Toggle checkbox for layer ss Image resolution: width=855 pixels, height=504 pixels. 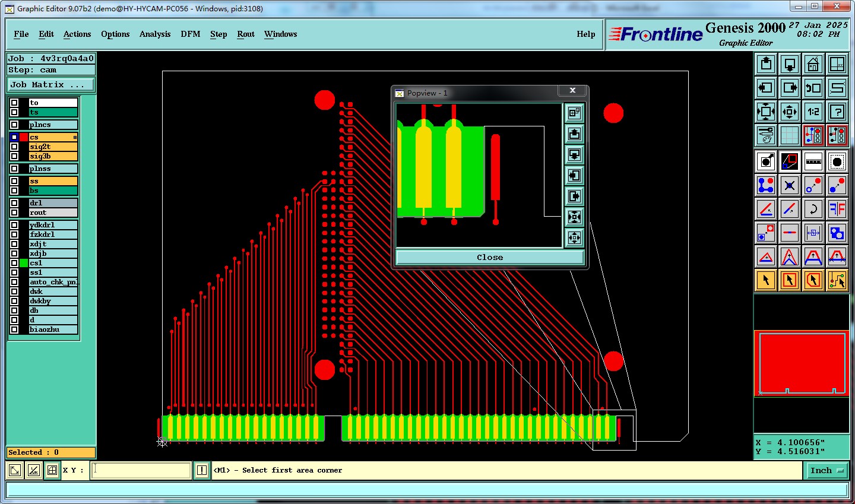coord(14,181)
